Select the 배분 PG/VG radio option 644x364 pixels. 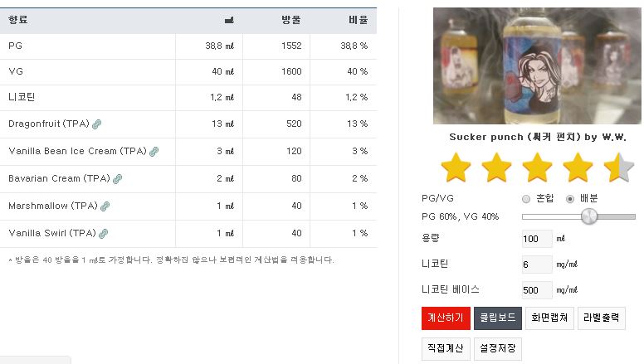click(570, 199)
